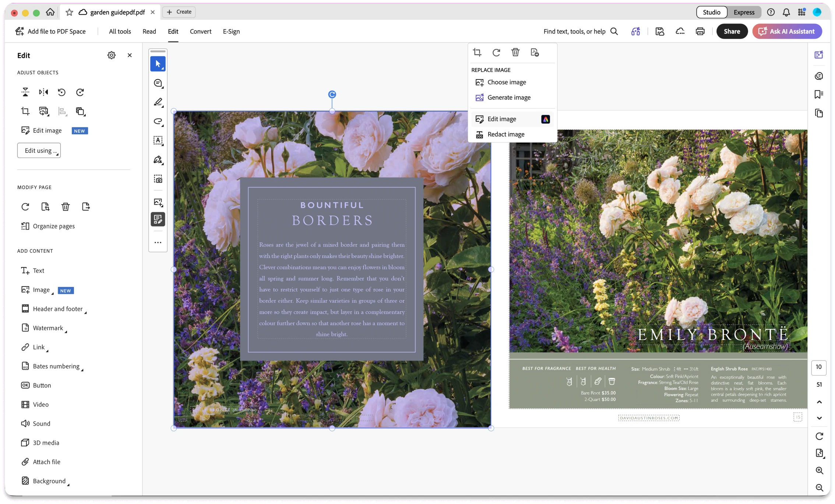The height and width of the screenshot is (504, 835).
Task: Click the current page number field
Action: point(819,367)
